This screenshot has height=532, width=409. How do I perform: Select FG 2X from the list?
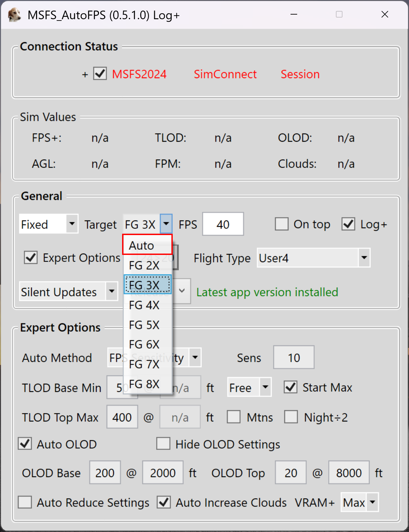[148, 265]
